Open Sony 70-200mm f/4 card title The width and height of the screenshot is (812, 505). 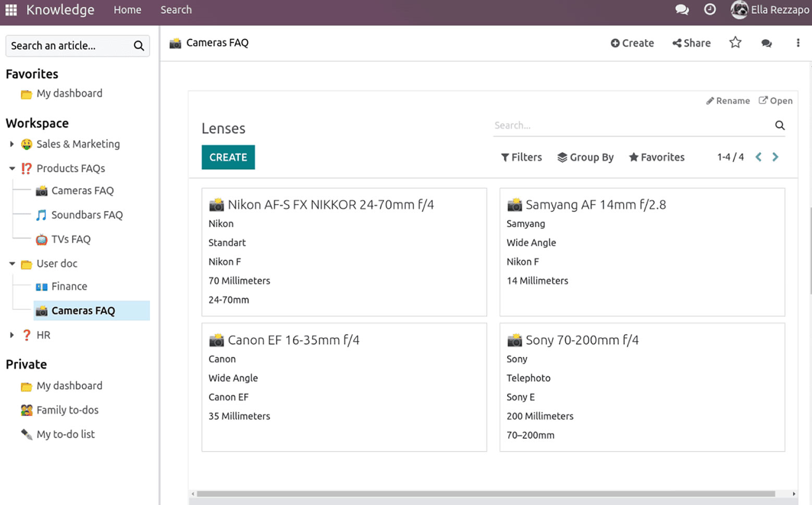point(582,340)
